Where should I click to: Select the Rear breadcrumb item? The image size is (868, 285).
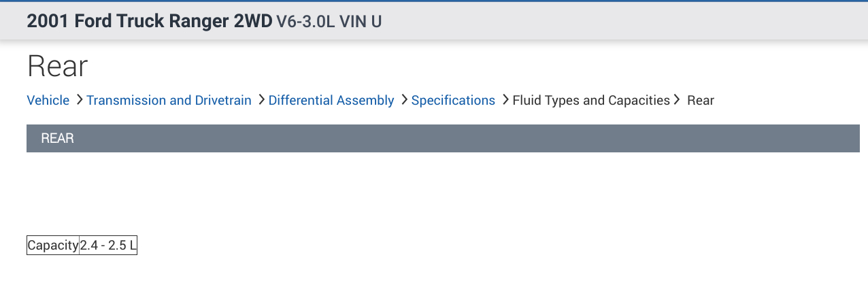click(701, 101)
